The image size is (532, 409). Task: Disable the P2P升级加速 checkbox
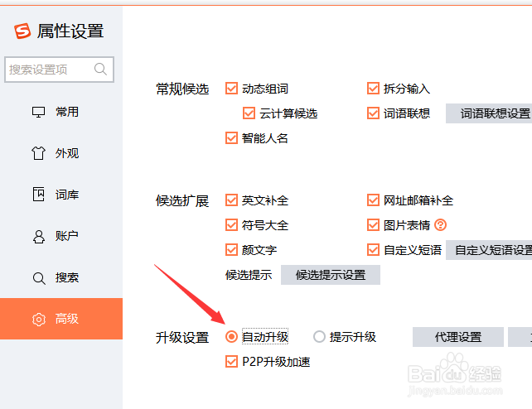pos(231,362)
